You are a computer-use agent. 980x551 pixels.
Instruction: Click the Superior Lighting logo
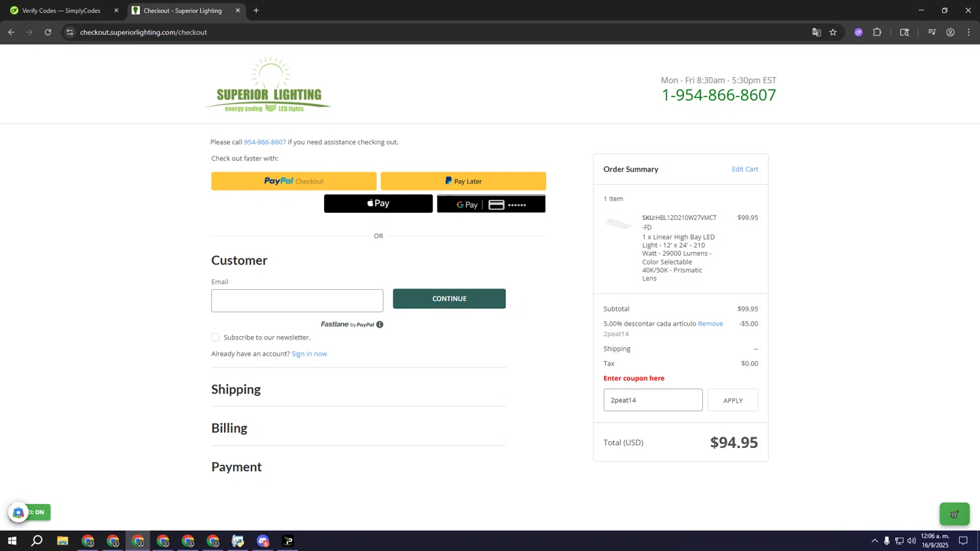click(268, 84)
